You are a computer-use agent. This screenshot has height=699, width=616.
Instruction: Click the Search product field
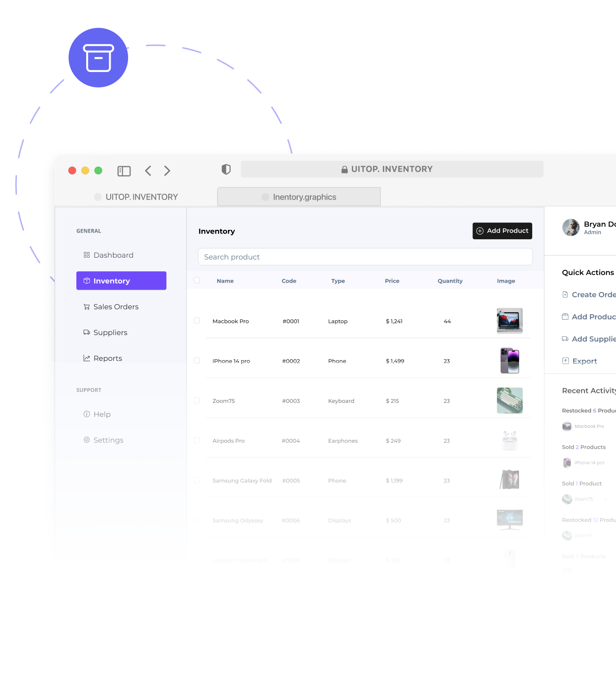tap(365, 257)
